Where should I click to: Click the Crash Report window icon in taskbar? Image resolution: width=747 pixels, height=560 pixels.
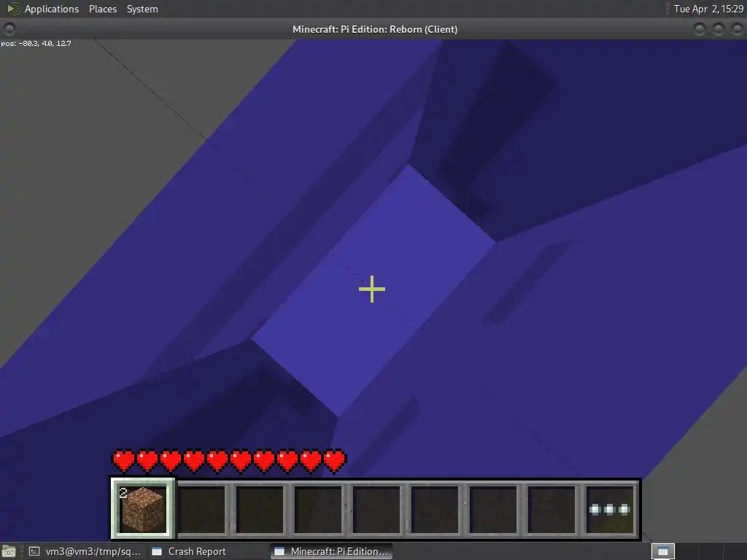157,551
